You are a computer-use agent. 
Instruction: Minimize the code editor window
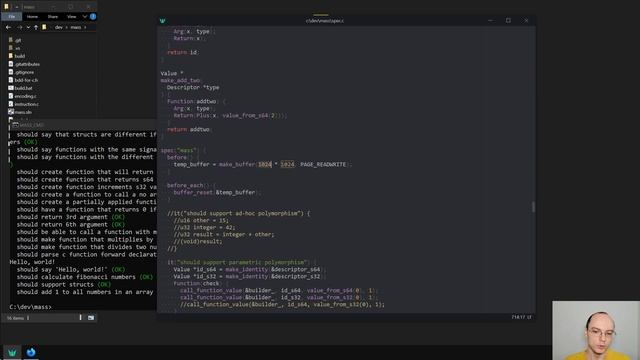coord(490,20)
